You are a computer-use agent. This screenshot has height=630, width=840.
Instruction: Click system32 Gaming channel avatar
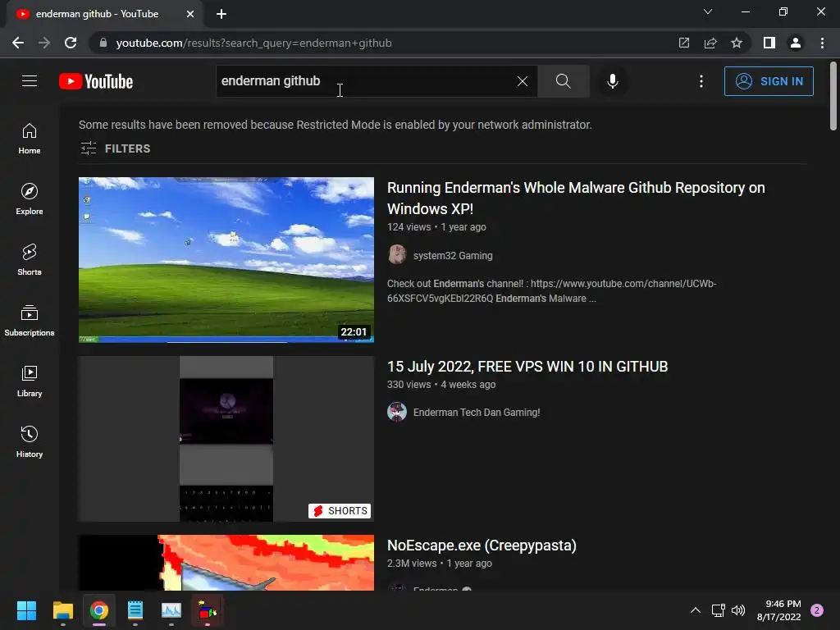397,254
